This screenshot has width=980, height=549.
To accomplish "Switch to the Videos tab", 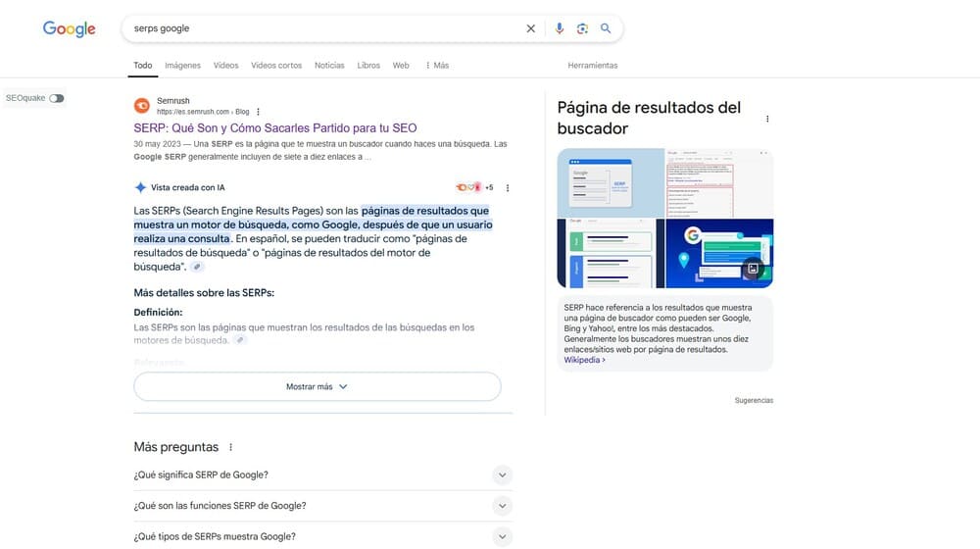I will 225,65.
